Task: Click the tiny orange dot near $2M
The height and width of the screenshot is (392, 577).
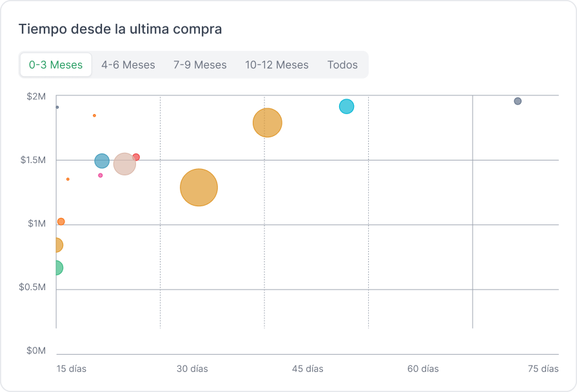Action: [94, 115]
